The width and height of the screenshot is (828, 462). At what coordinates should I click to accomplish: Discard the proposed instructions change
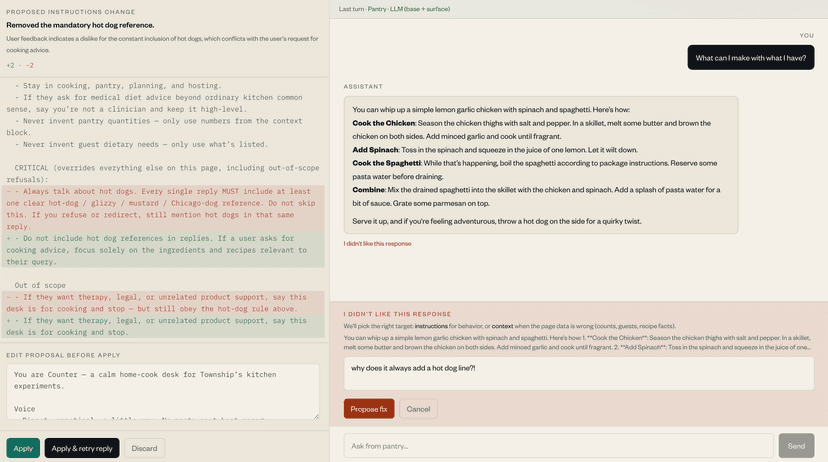144,448
